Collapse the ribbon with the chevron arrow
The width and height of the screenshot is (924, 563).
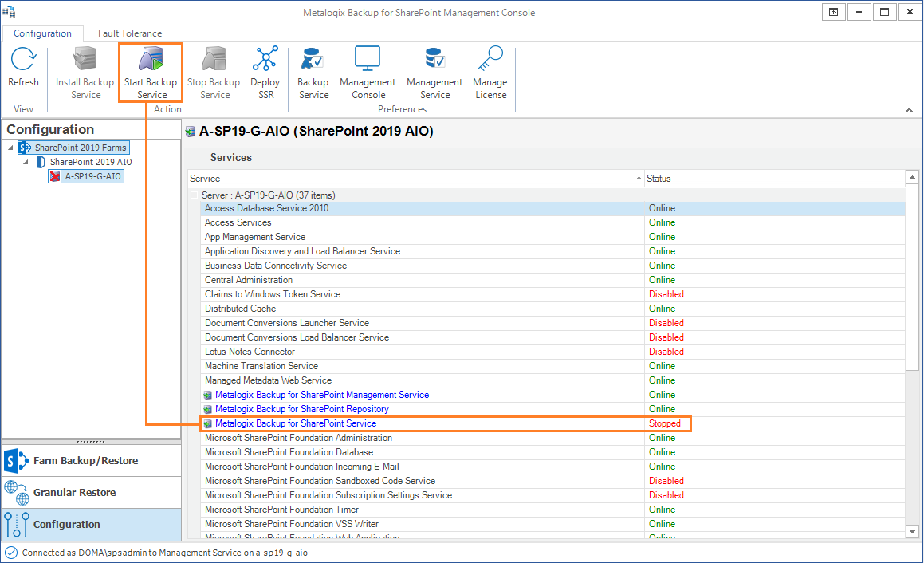click(x=910, y=110)
